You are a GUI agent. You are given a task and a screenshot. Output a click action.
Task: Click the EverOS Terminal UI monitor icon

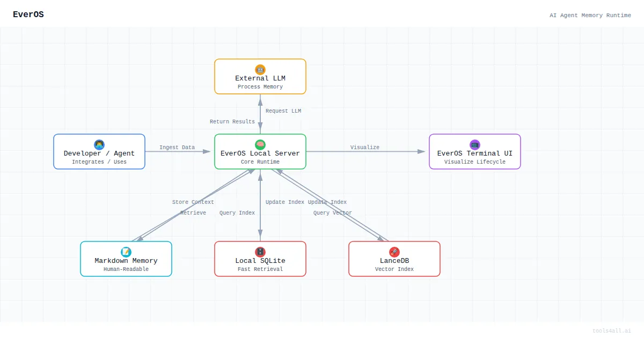(475, 144)
